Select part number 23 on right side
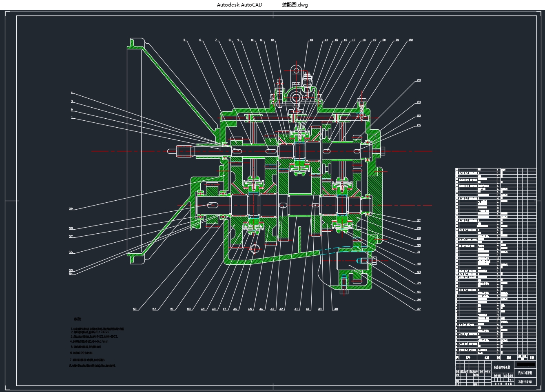Screen dimensions: 545x392 pos(419,81)
